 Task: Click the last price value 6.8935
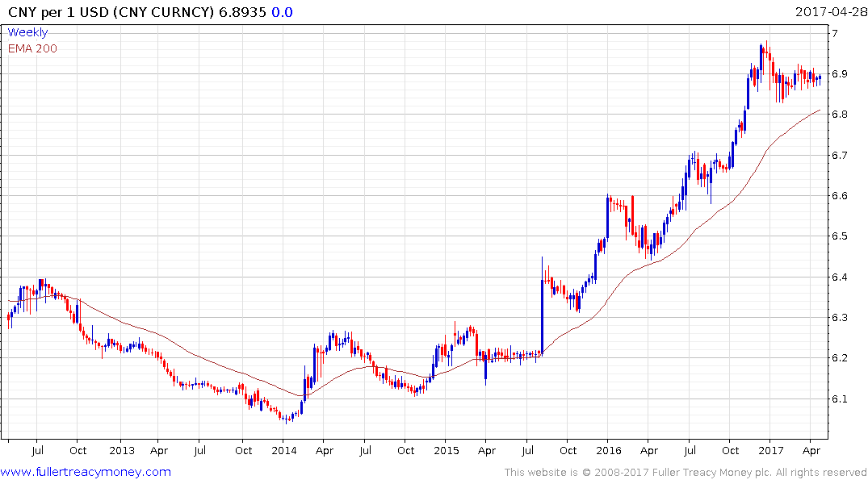point(242,12)
